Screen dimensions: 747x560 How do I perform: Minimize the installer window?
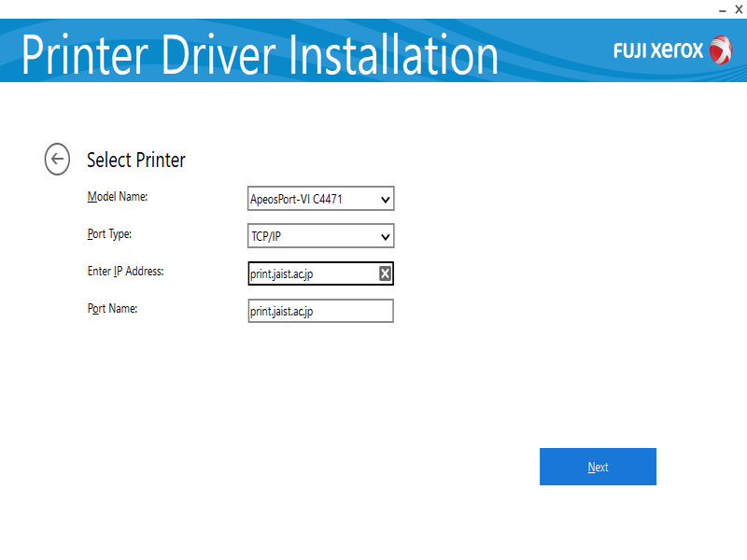tap(720, 8)
